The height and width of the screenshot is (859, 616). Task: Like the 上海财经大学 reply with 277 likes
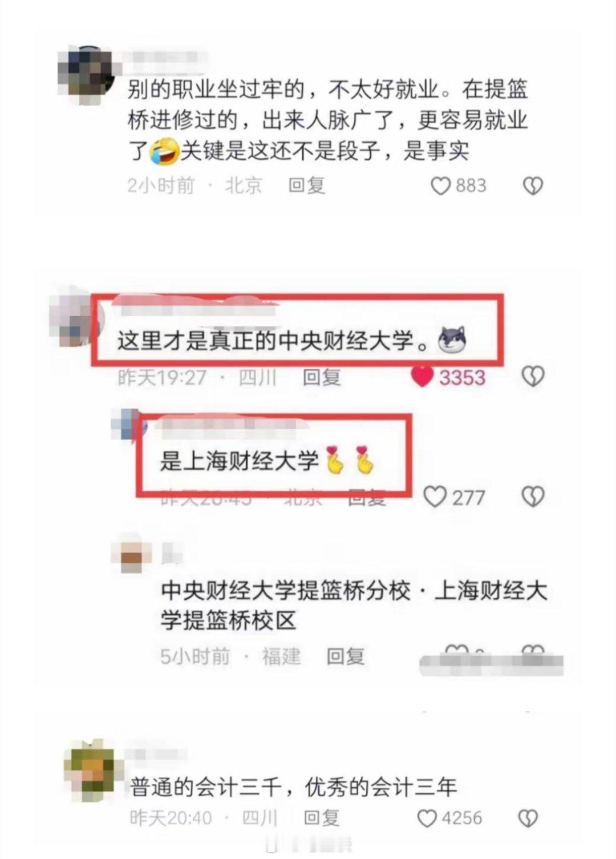click(x=435, y=497)
